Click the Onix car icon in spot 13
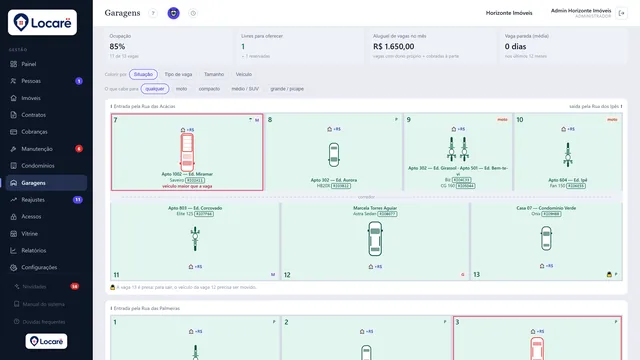The image size is (640, 360). coord(546,238)
